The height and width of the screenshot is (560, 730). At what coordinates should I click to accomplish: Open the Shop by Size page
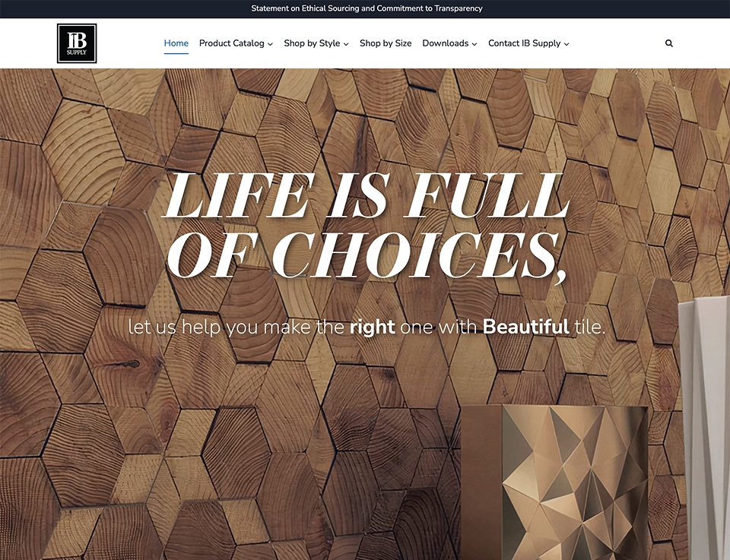(x=386, y=43)
